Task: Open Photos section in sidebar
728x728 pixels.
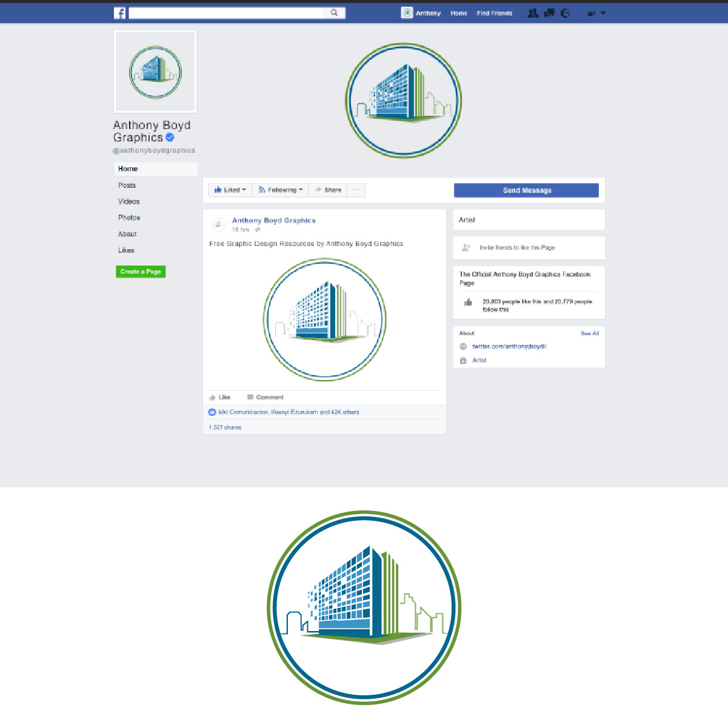Action: point(129,218)
